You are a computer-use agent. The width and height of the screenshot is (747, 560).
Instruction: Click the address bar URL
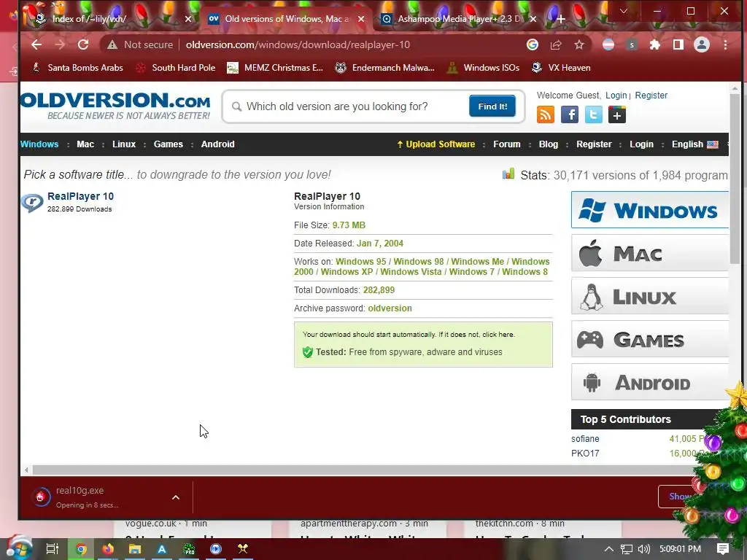[298, 44]
